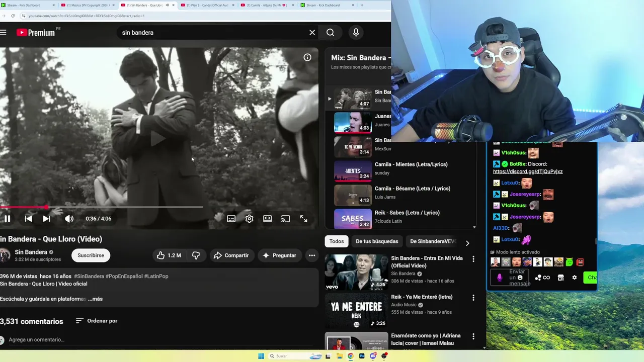
Task: Open a new browser tab
Action: (x=362, y=5)
